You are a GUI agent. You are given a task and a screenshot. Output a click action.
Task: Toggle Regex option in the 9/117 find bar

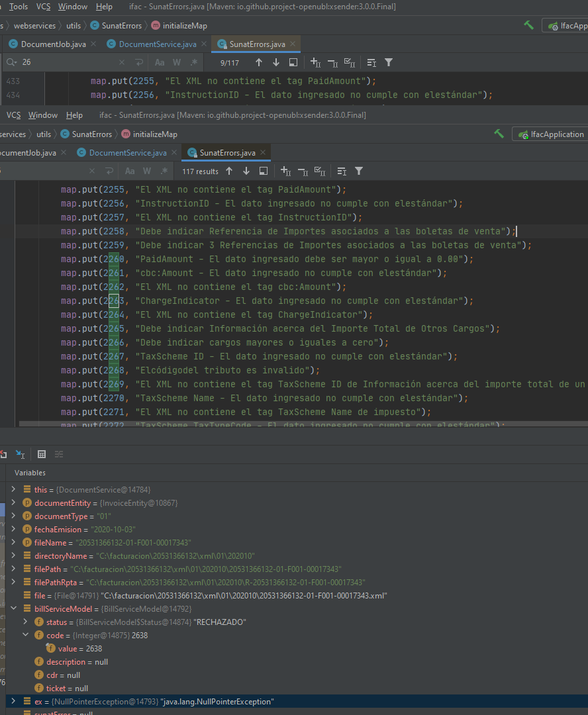click(x=194, y=62)
